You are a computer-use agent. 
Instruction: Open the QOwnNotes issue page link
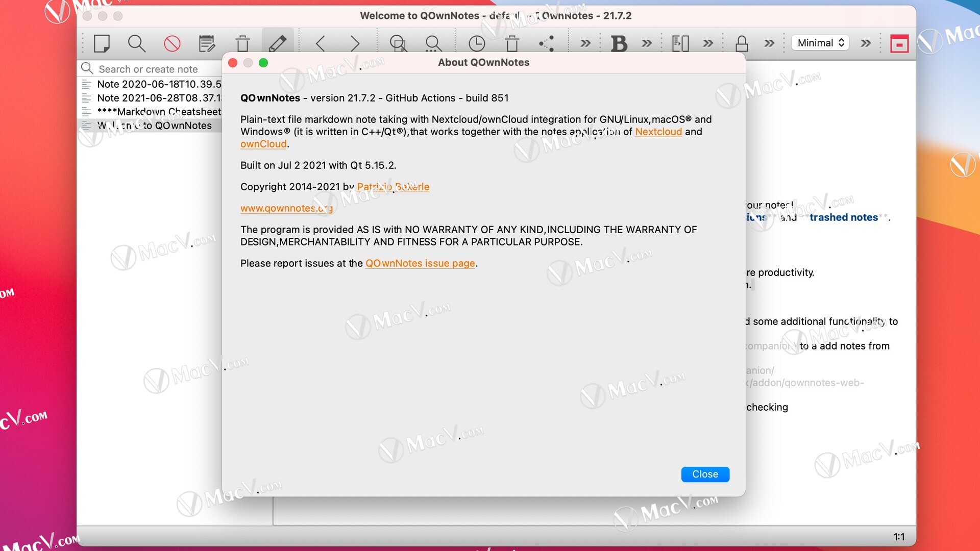420,263
